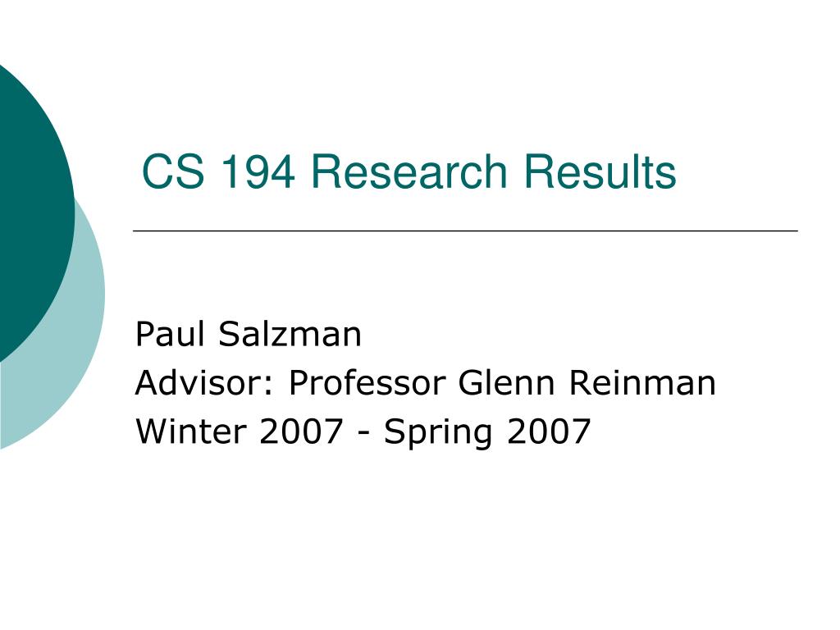Select the 'CS 194 Research Results' title

click(409, 171)
